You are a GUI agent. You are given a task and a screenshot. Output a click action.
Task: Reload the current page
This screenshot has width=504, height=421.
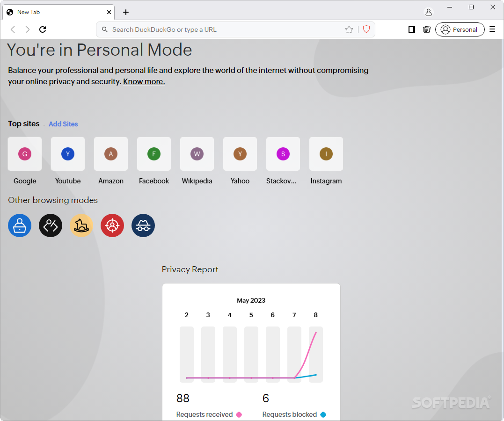point(43,29)
